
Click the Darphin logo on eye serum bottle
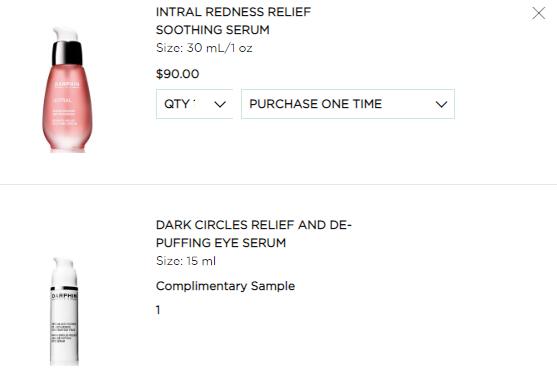(x=64, y=296)
